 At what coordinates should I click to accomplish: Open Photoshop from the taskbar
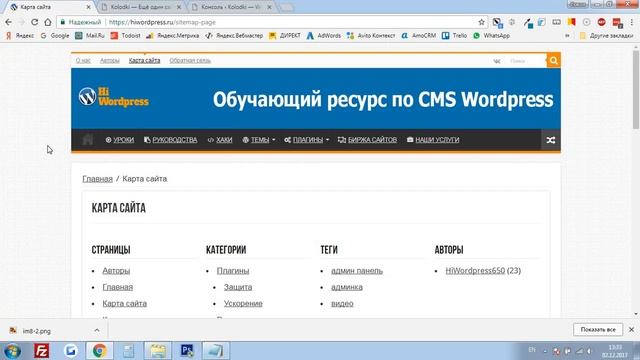[187, 351]
